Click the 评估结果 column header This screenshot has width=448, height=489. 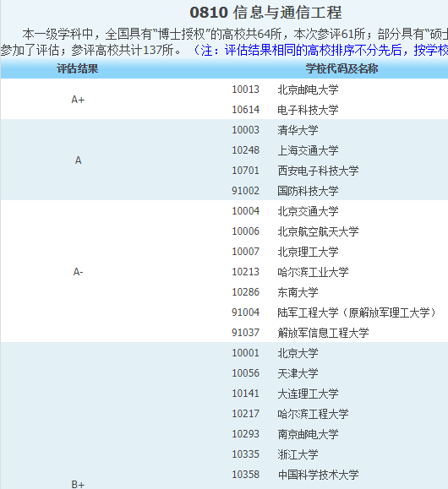tap(78, 68)
